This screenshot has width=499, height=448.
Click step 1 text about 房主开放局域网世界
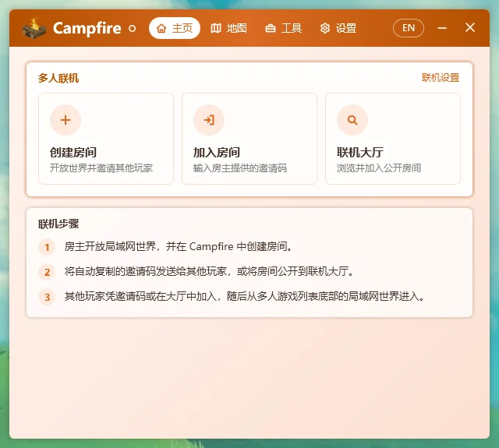point(179,246)
